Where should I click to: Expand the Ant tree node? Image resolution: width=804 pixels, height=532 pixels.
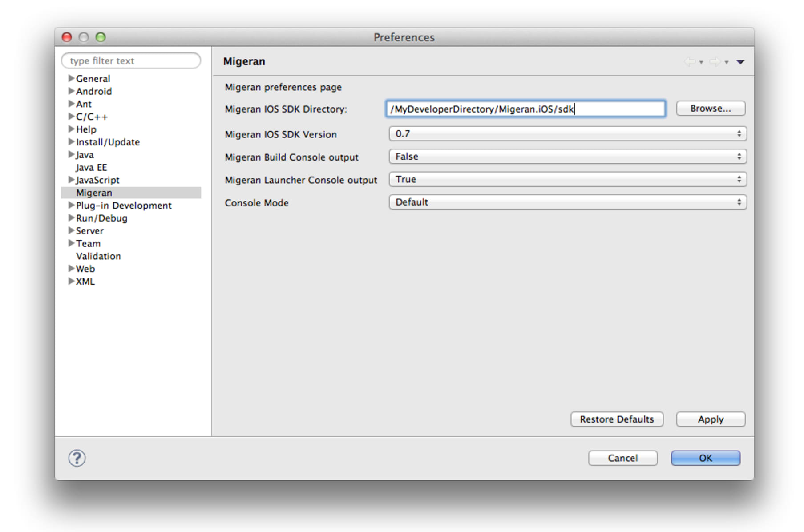click(71, 104)
